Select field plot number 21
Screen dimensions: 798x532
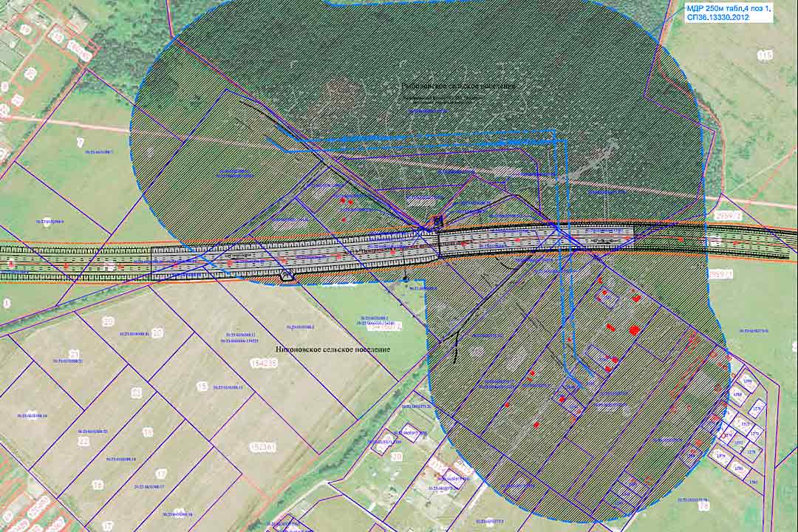point(75,354)
